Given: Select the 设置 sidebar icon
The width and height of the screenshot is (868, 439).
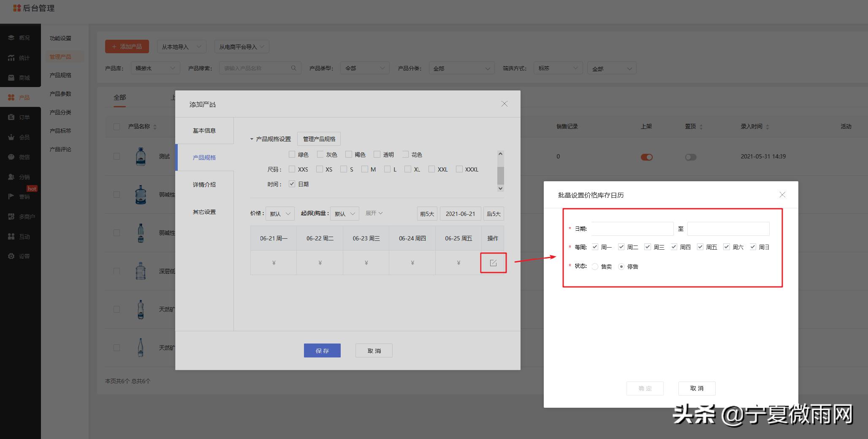Looking at the screenshot, I should coord(20,256).
